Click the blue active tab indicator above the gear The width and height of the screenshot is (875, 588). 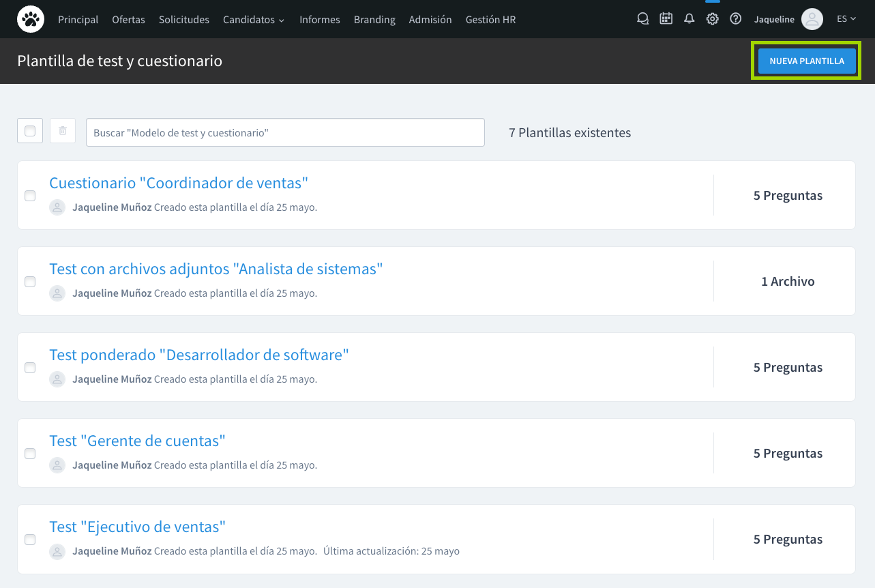[712, 2]
